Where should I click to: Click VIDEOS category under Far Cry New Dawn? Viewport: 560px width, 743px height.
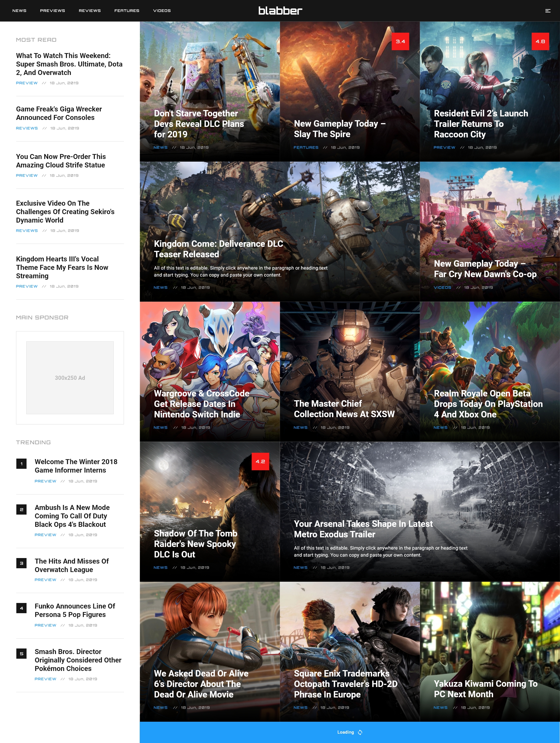[x=442, y=288]
